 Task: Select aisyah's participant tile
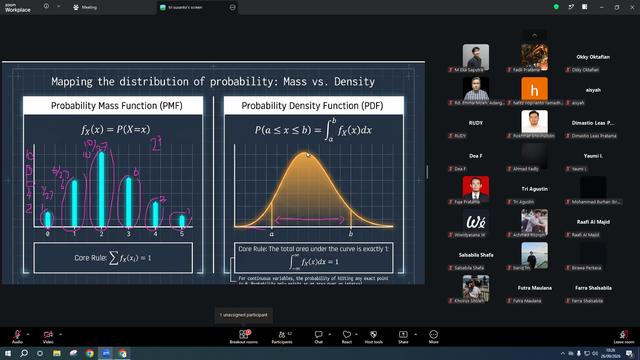[x=593, y=91]
